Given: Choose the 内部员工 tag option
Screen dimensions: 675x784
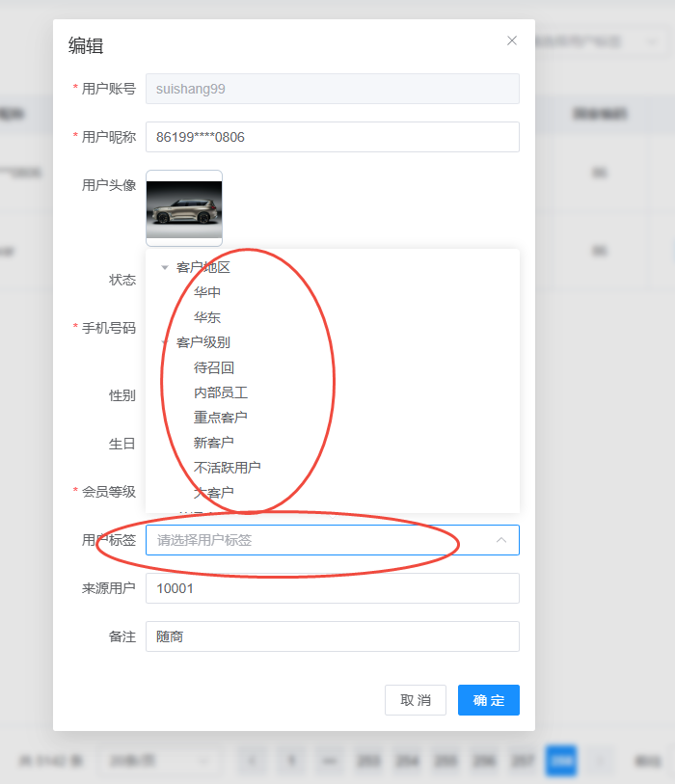Looking at the screenshot, I should tap(221, 392).
